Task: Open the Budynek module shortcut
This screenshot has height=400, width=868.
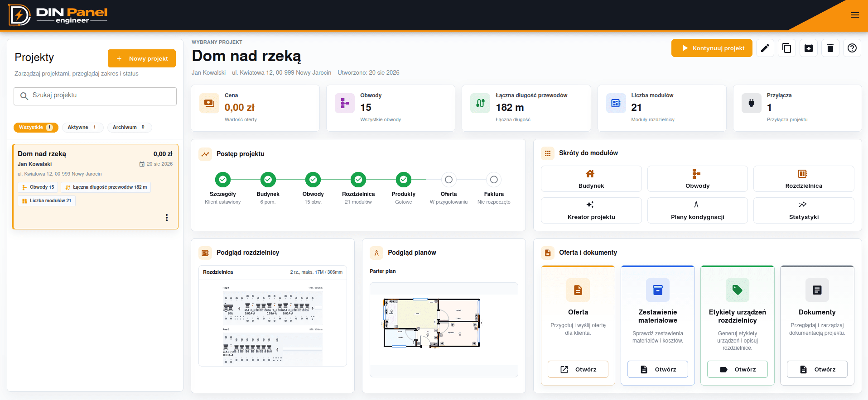Action: coord(591,179)
